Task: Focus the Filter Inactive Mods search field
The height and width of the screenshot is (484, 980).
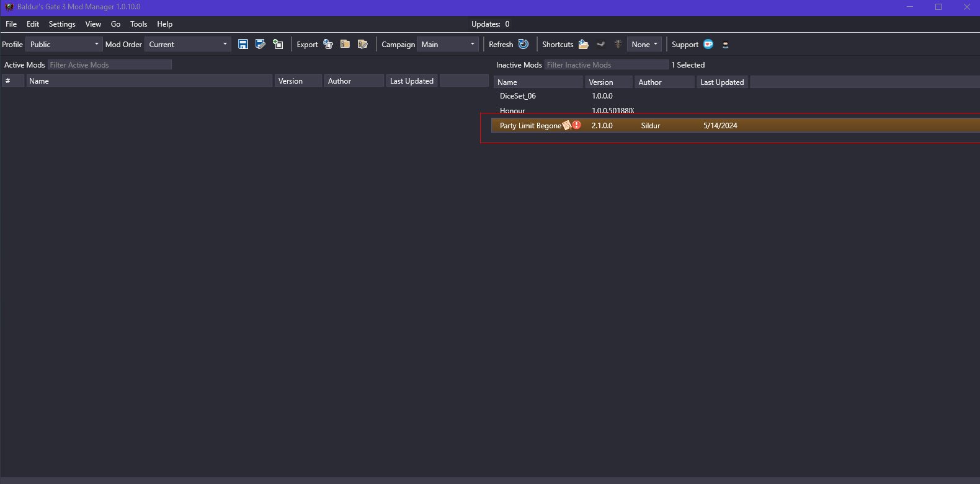Action: click(x=607, y=65)
